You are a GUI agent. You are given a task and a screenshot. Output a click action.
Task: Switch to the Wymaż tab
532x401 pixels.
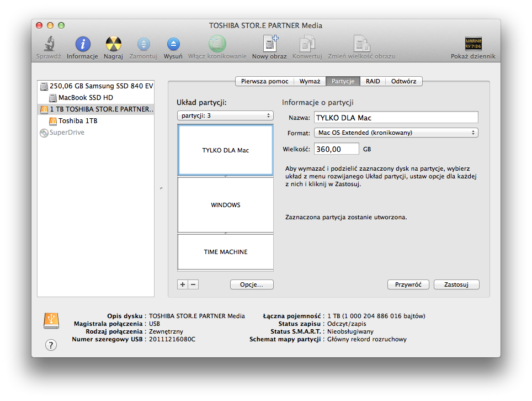(310, 81)
